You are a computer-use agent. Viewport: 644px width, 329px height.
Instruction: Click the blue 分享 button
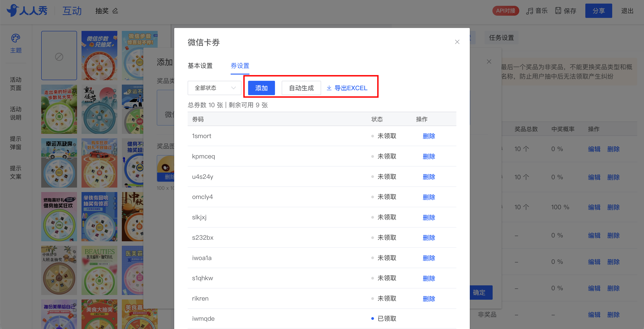pos(599,11)
